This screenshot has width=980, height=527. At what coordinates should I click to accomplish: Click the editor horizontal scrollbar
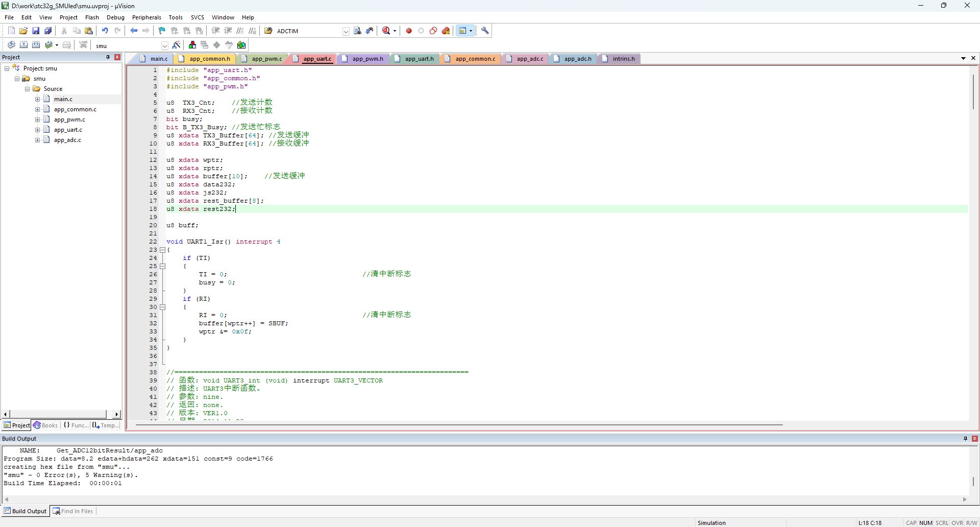click(x=458, y=424)
